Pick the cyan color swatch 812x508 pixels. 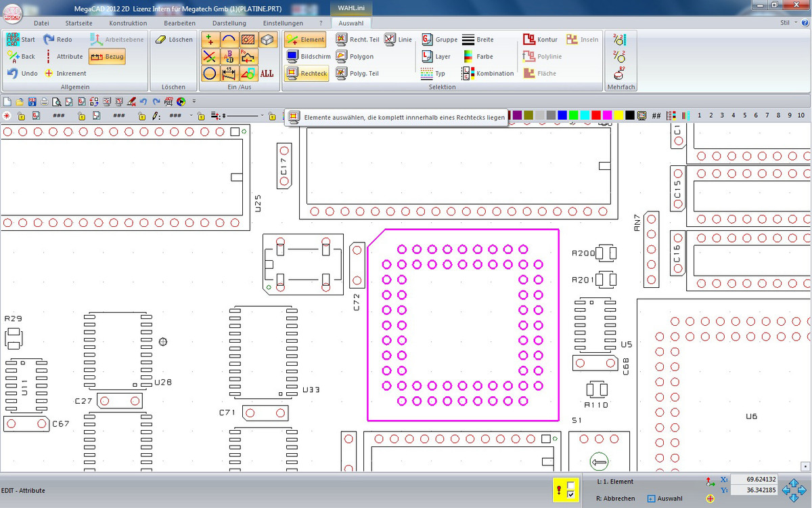click(x=585, y=116)
